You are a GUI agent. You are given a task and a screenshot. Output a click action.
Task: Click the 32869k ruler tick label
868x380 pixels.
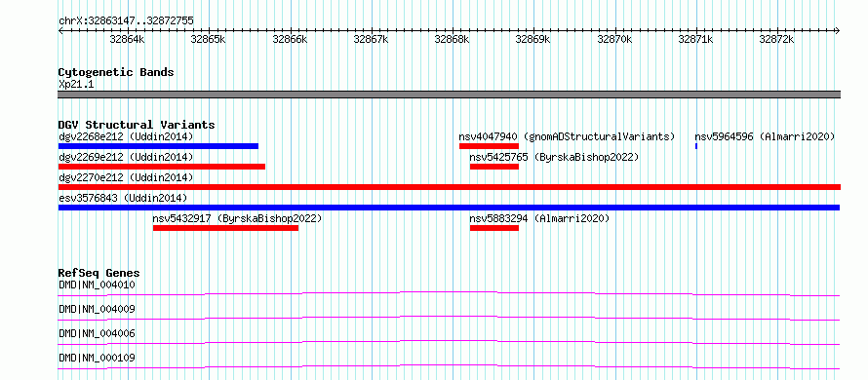(x=533, y=40)
